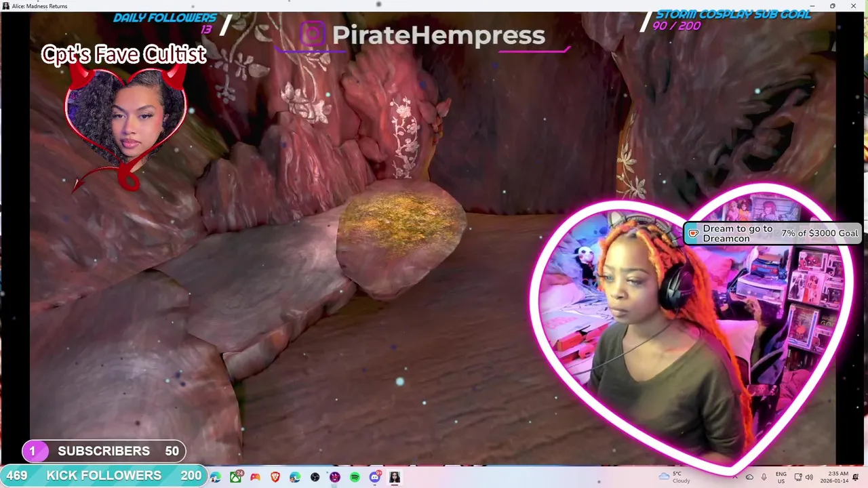Open Edge icon beside the Xbox icon

(x=216, y=477)
